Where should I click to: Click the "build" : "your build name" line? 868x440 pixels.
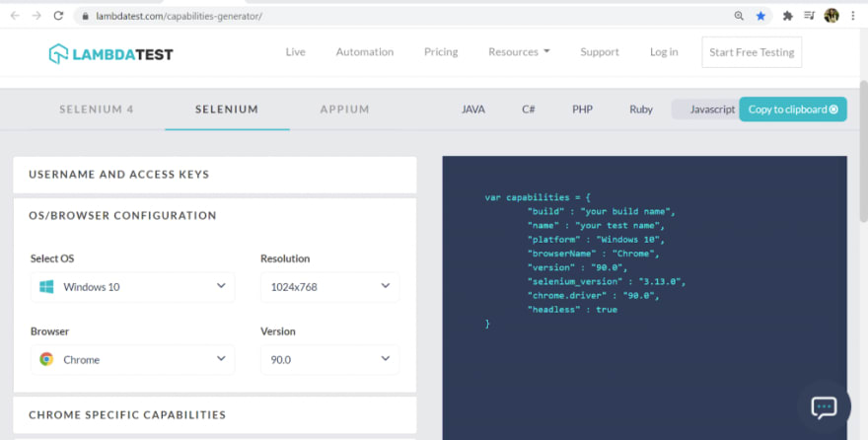pyautogui.click(x=601, y=211)
